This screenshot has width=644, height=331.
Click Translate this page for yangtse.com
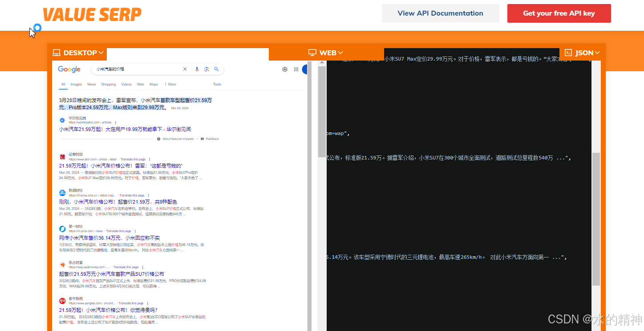(131, 303)
